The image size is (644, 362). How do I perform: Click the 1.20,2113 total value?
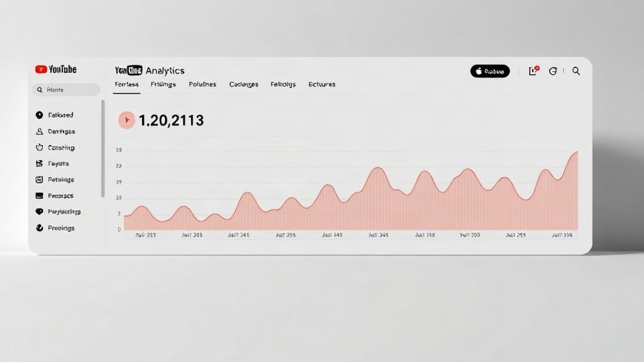pyautogui.click(x=171, y=120)
